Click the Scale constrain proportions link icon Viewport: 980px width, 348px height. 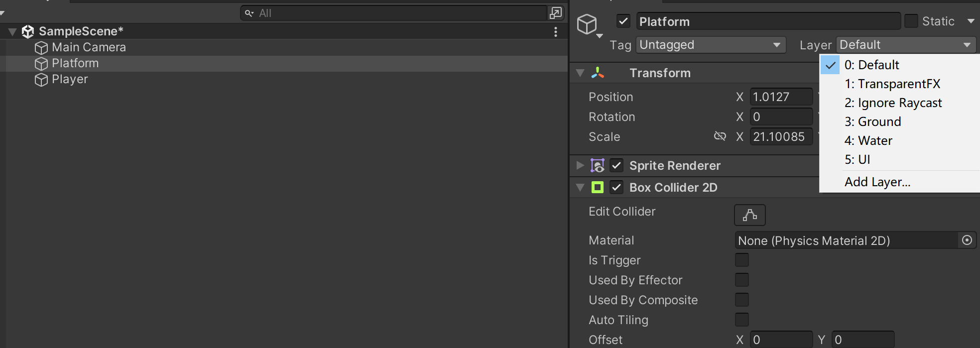(720, 136)
